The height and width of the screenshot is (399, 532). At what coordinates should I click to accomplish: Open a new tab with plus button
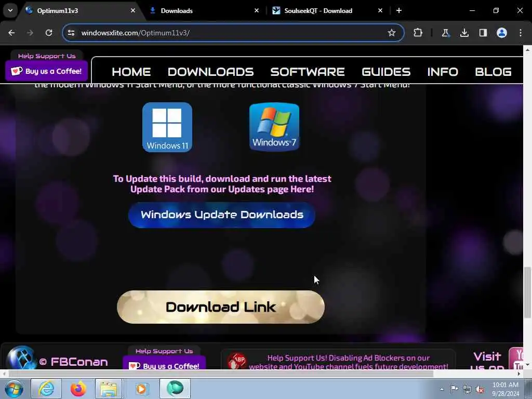pos(399,10)
